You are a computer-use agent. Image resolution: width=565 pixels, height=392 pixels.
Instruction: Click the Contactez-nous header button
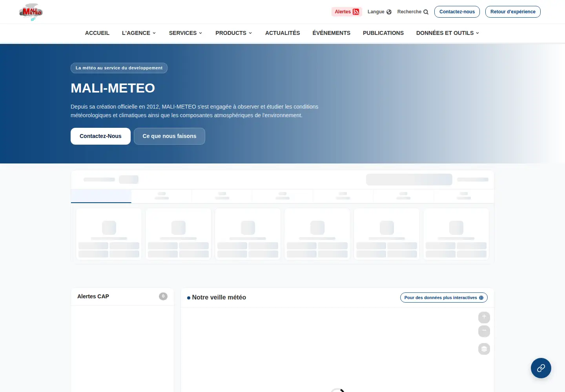[457, 12]
